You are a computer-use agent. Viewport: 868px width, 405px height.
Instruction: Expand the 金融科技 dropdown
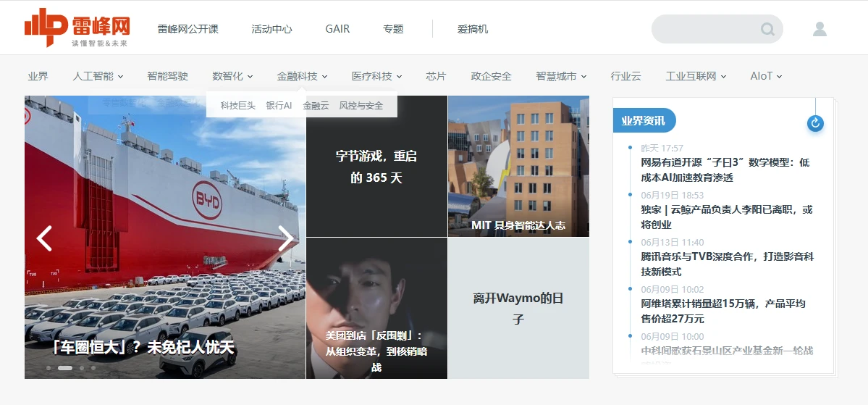(303, 76)
